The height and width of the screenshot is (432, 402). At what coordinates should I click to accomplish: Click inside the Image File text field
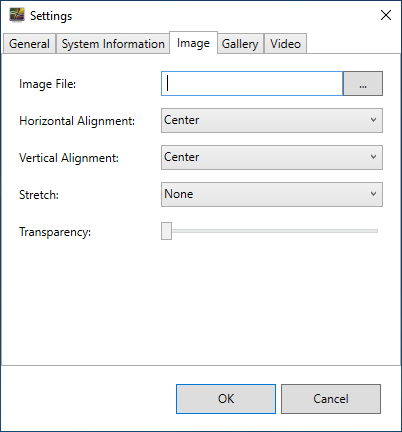[x=252, y=83]
